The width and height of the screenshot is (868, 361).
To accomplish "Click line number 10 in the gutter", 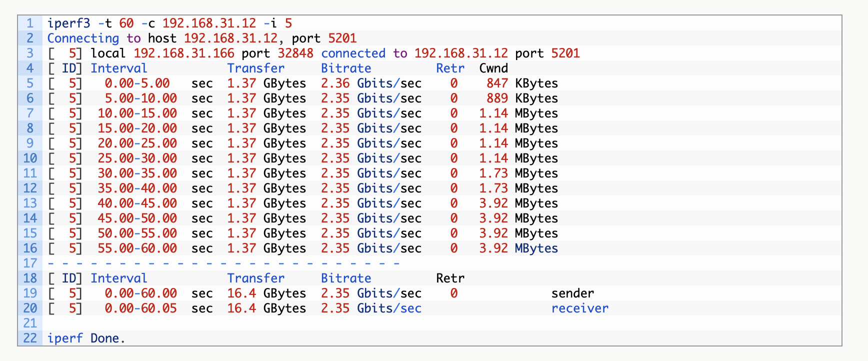I will [x=30, y=158].
